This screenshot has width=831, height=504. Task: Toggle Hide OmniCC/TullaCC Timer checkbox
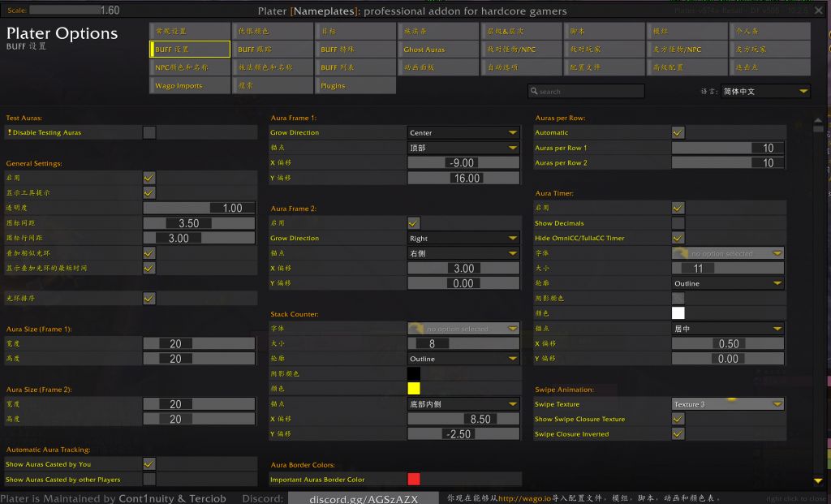[x=678, y=238]
